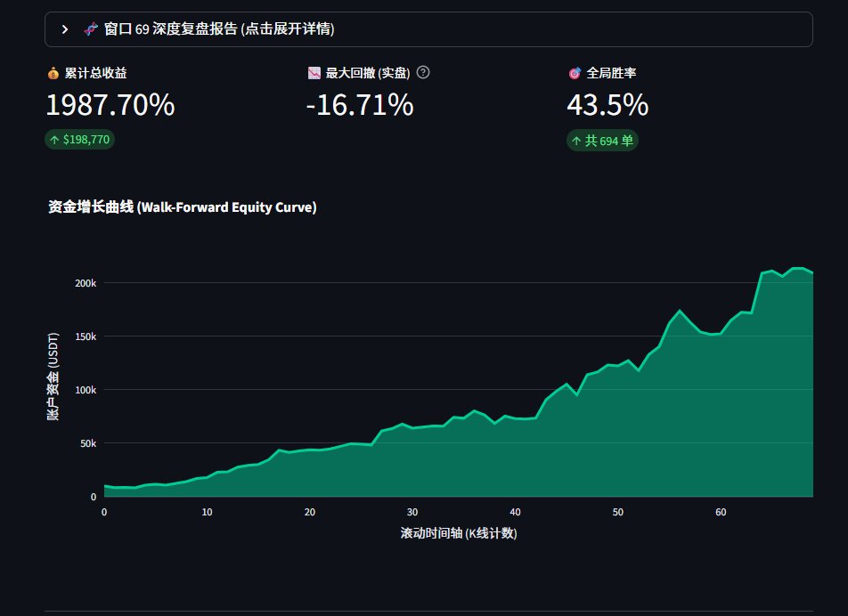Click the 60 tick on the x-axis
The height and width of the screenshot is (616, 848).
(x=721, y=512)
